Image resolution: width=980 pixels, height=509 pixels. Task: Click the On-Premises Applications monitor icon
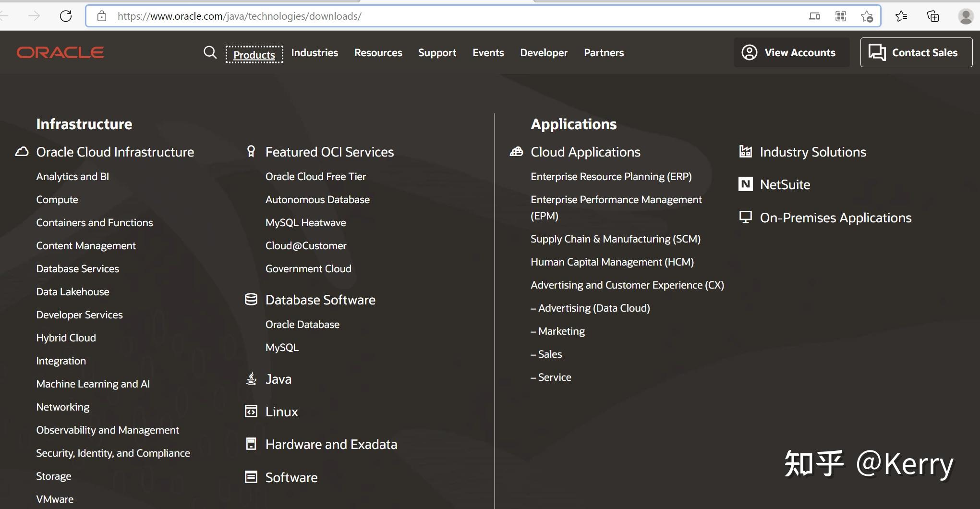click(745, 218)
